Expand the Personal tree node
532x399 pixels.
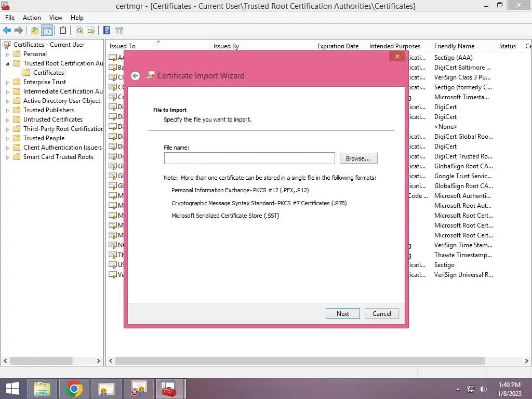(7, 54)
